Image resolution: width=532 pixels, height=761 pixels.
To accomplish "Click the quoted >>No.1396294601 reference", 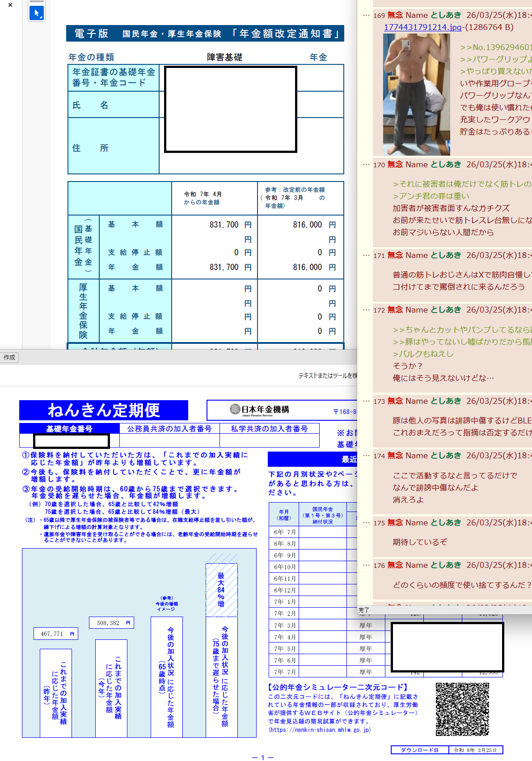I will coord(495,47).
